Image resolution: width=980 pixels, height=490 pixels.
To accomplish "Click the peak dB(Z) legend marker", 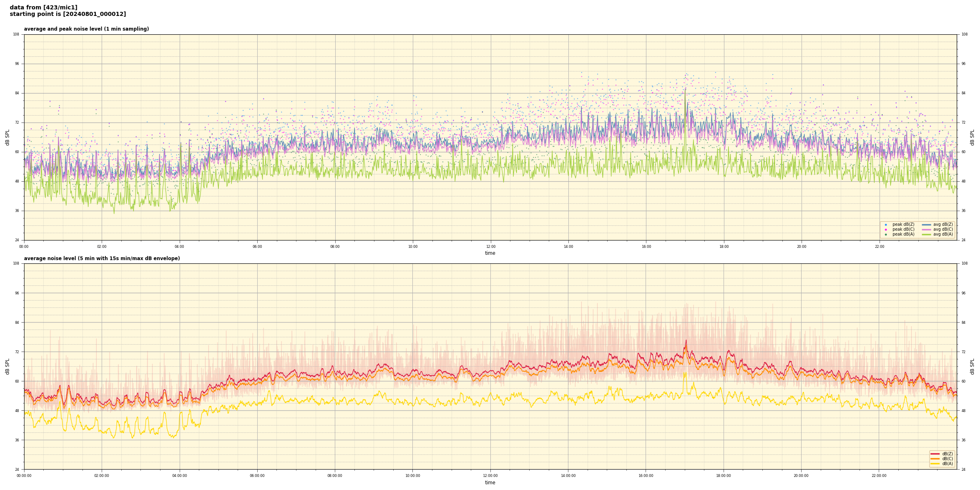I will tap(886, 225).
